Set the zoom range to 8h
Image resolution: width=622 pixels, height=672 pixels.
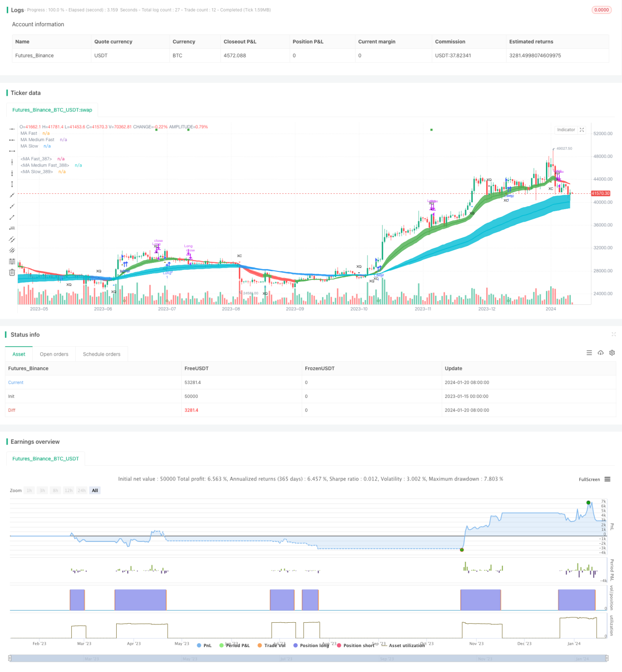point(56,491)
